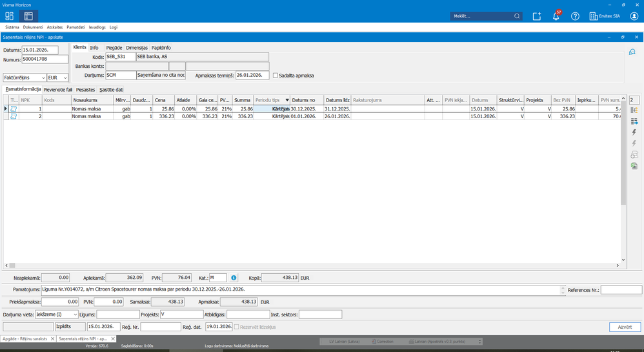This screenshot has height=352, width=644.
Task: Switch to the Piegāde tab
Action: pos(114,48)
